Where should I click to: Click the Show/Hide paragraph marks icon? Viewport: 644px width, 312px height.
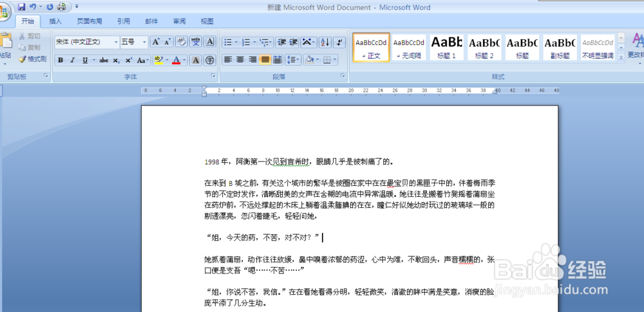point(339,42)
